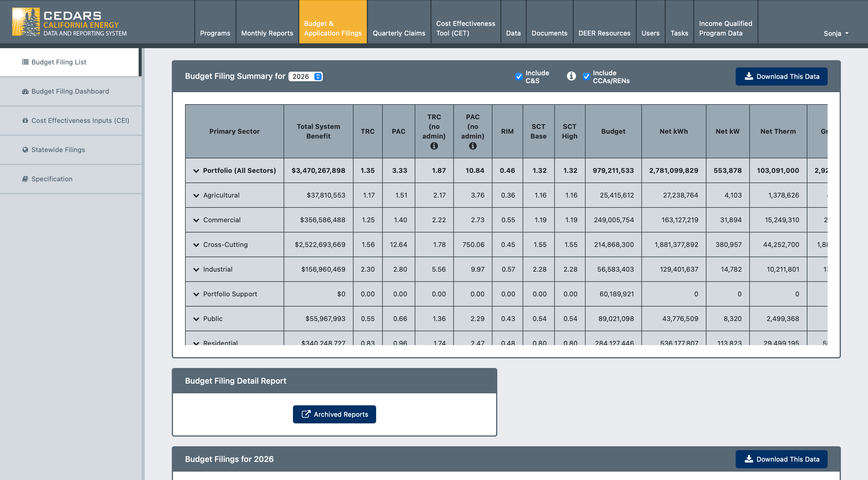The height and width of the screenshot is (480, 868).
Task: Click info icon under PAC (no admin)
Action: pyautogui.click(x=472, y=146)
